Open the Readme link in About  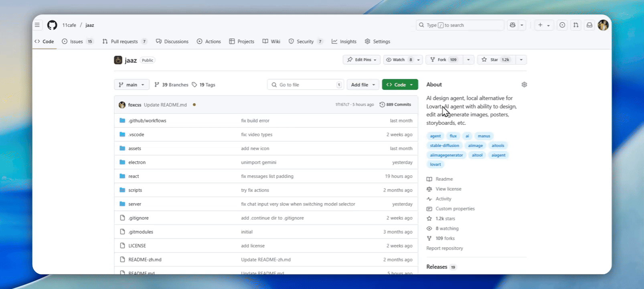(x=439, y=179)
